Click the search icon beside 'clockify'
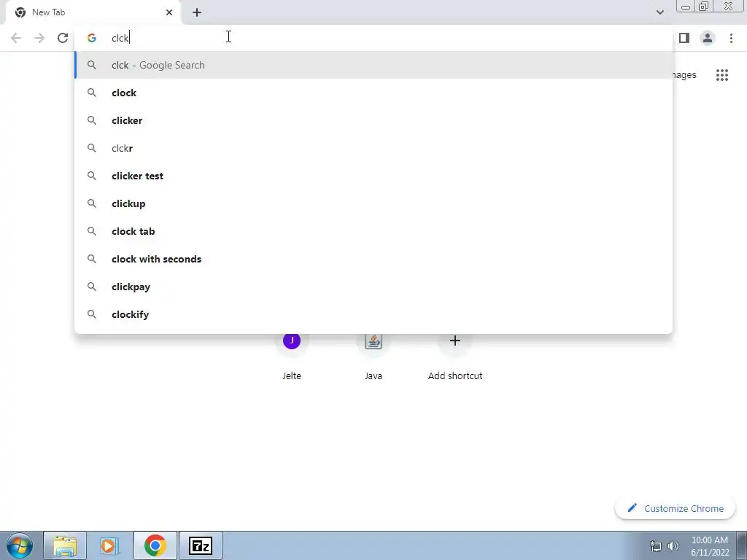This screenshot has width=747, height=560. click(92, 314)
